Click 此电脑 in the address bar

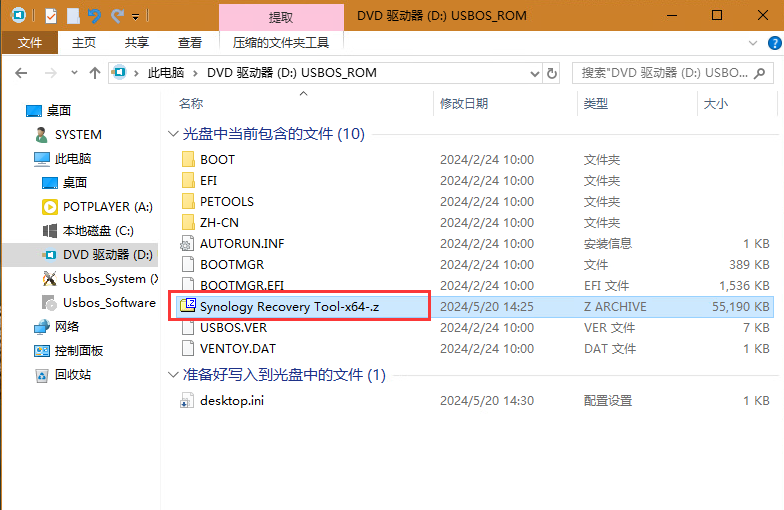tap(166, 73)
